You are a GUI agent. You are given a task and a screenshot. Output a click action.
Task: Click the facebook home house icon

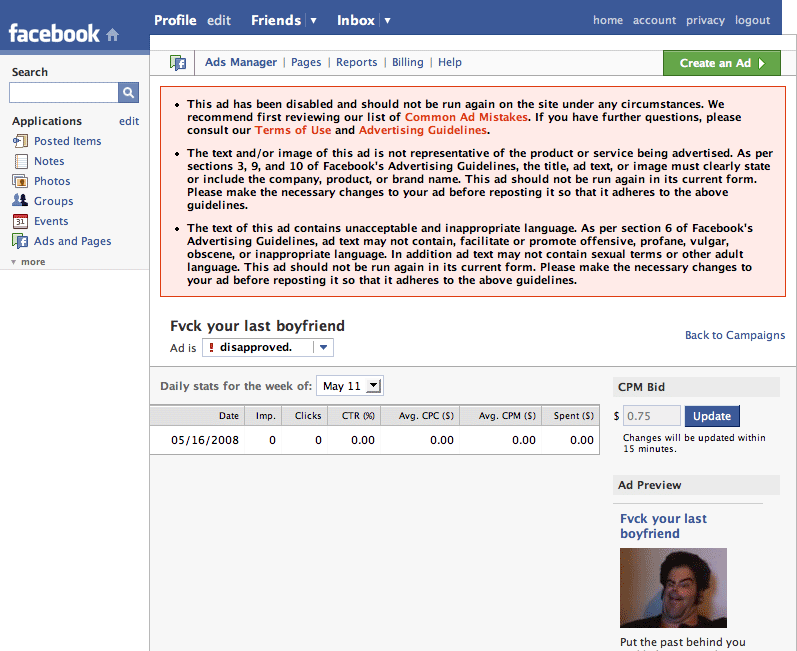click(112, 35)
